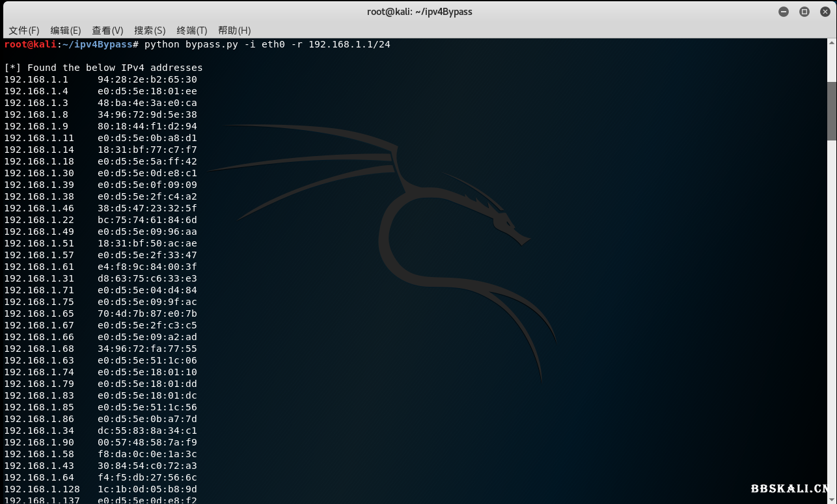Screen dimensions: 837x504
Task: Minimize the terminal window
Action: pos(784,11)
